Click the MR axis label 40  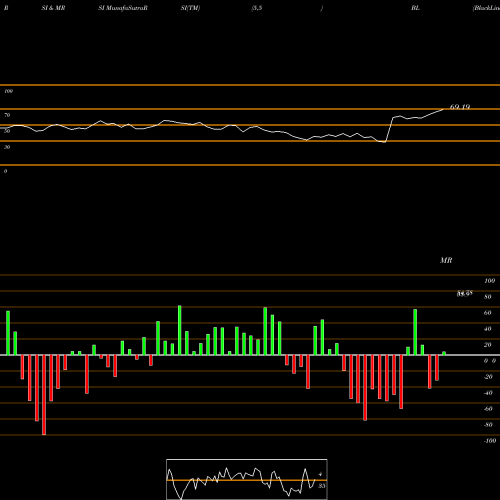[x=487, y=329]
